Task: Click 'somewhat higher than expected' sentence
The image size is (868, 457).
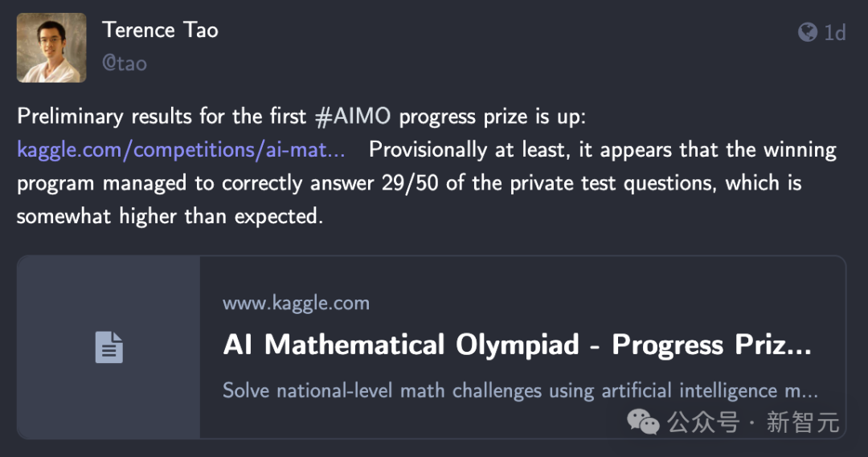Action: point(170,216)
